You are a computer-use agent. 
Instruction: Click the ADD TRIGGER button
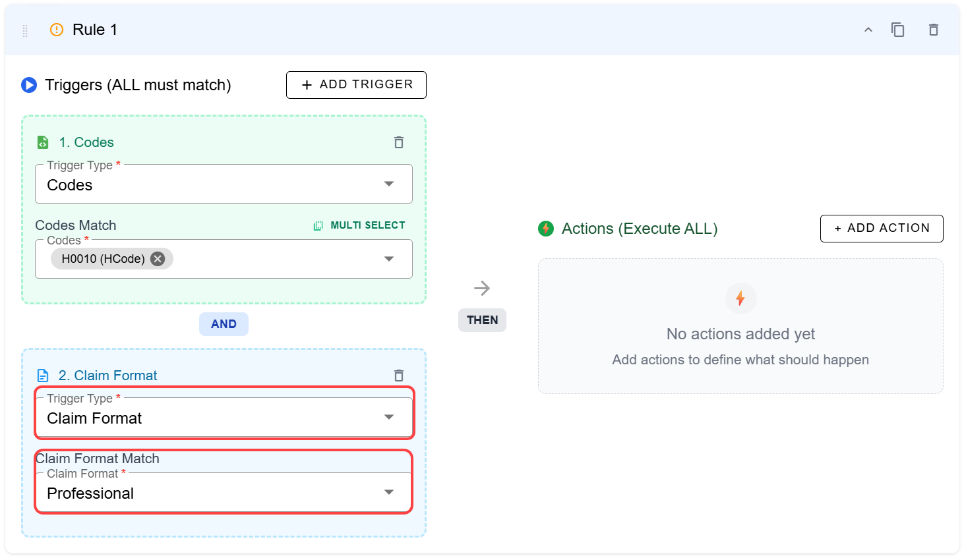[x=356, y=85]
